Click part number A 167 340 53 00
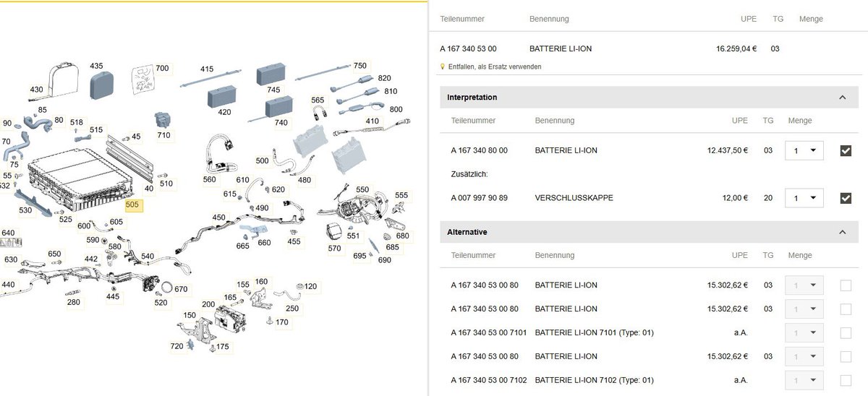Screen dimensions: 868x396 468,49
